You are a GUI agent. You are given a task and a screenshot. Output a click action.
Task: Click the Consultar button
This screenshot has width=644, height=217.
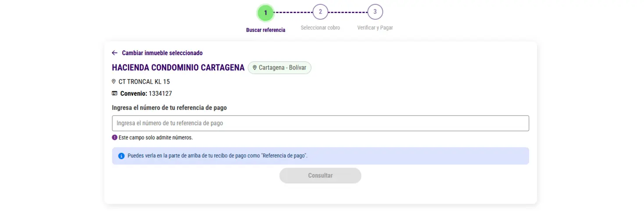(320, 175)
